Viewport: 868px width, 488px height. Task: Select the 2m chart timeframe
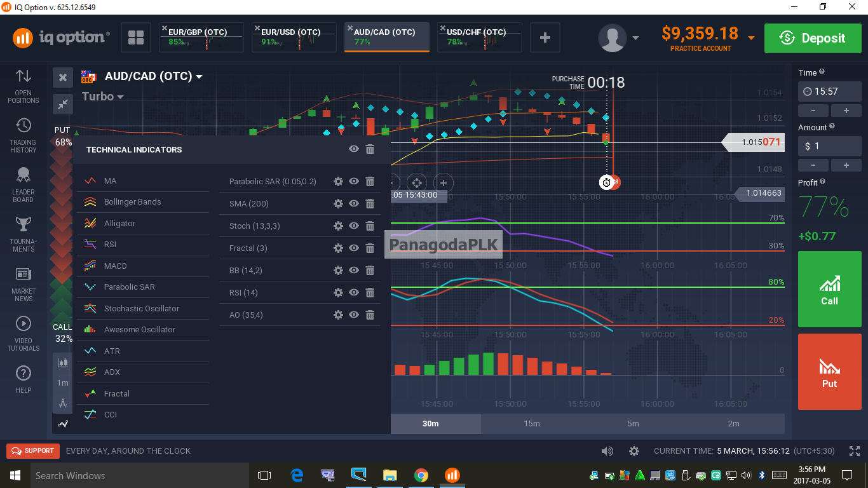click(x=734, y=424)
